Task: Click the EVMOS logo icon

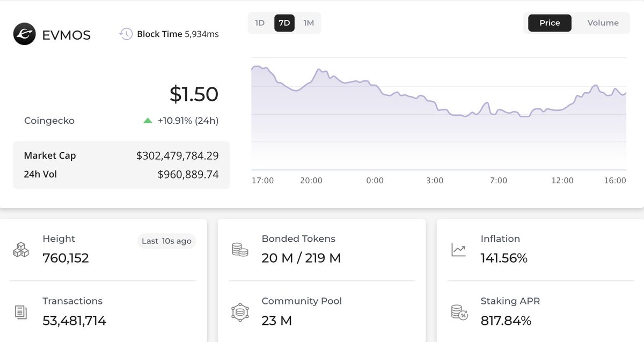Action: click(24, 34)
